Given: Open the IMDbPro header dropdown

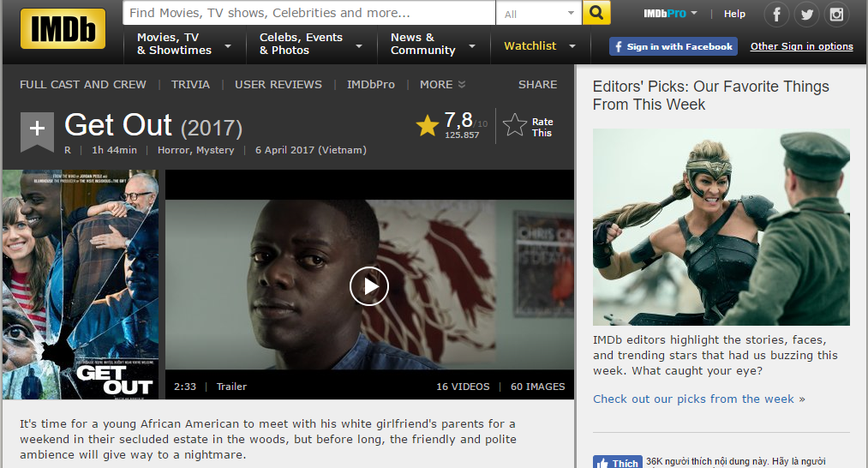Looking at the screenshot, I should tap(670, 14).
